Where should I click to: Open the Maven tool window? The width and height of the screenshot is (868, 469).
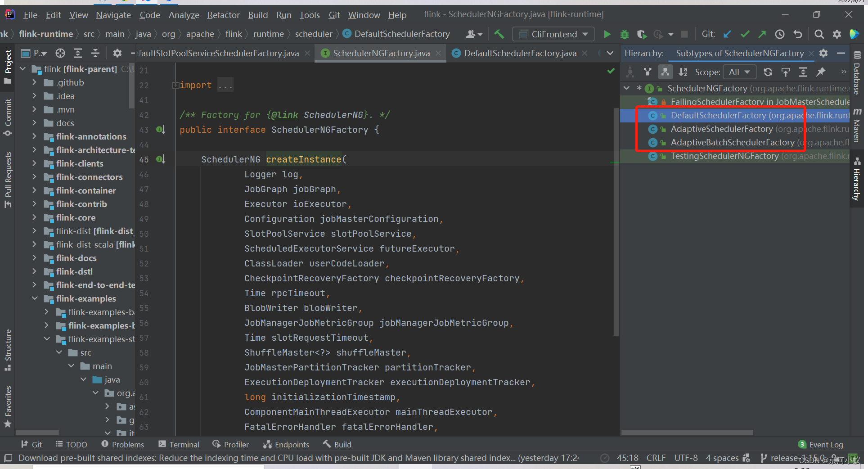pyautogui.click(x=857, y=125)
